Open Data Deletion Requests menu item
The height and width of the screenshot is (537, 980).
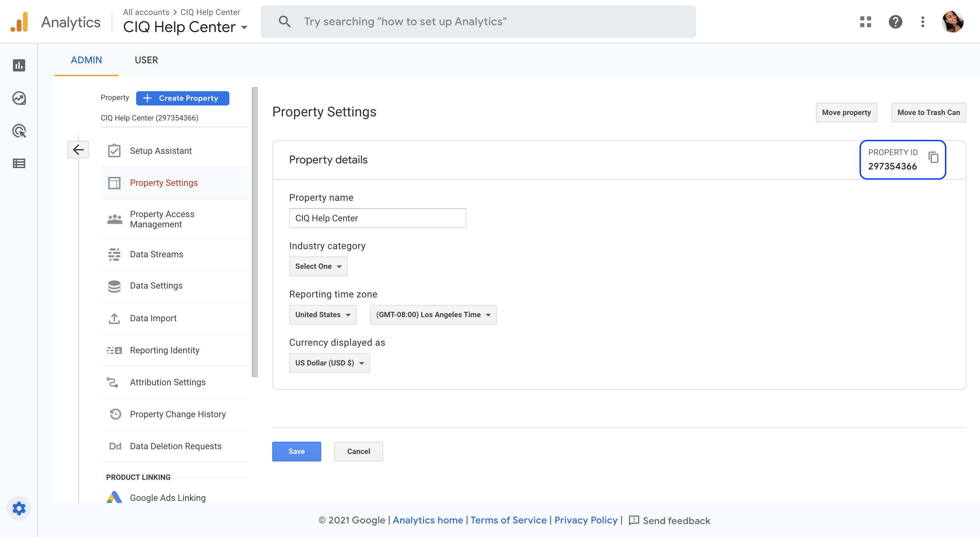tap(175, 446)
